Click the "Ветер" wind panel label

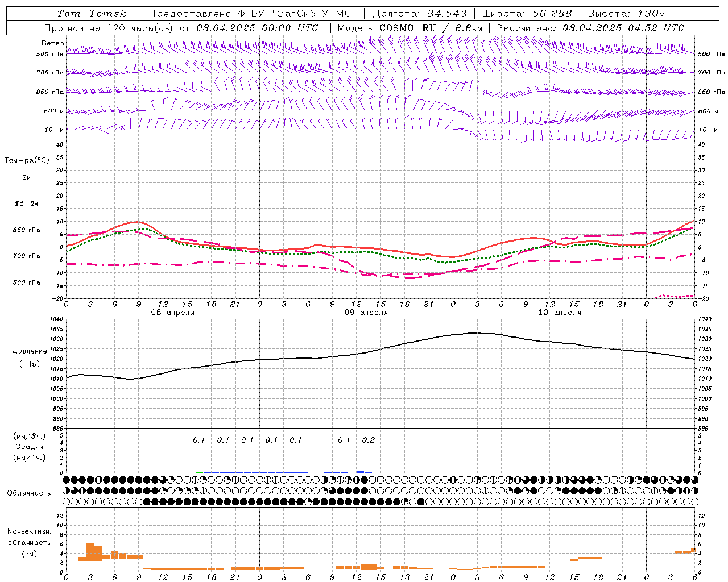click(52, 43)
